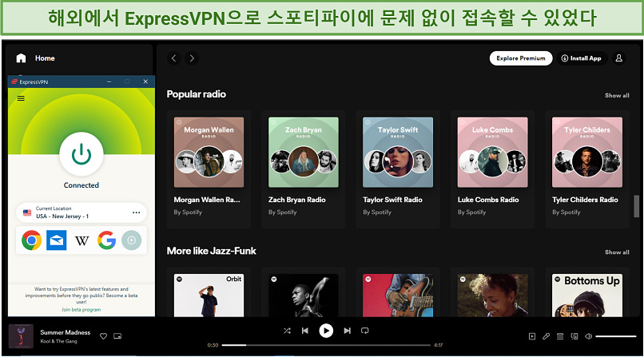
Task: Open Spotify Home icon in sidebar
Action: pos(21,58)
